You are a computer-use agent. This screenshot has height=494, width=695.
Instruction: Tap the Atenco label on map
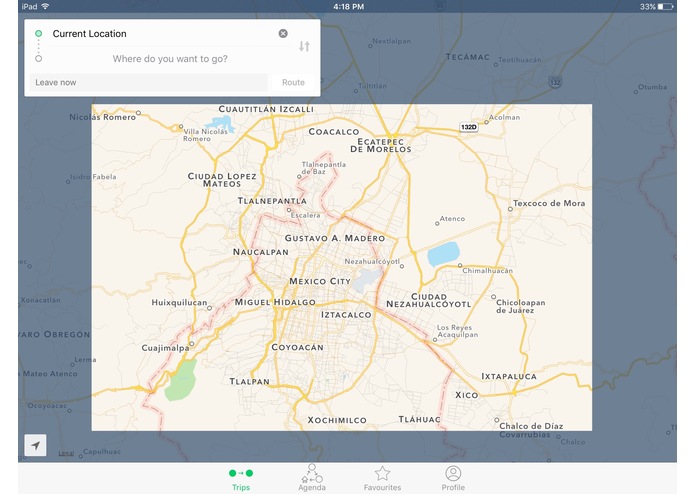[452, 219]
